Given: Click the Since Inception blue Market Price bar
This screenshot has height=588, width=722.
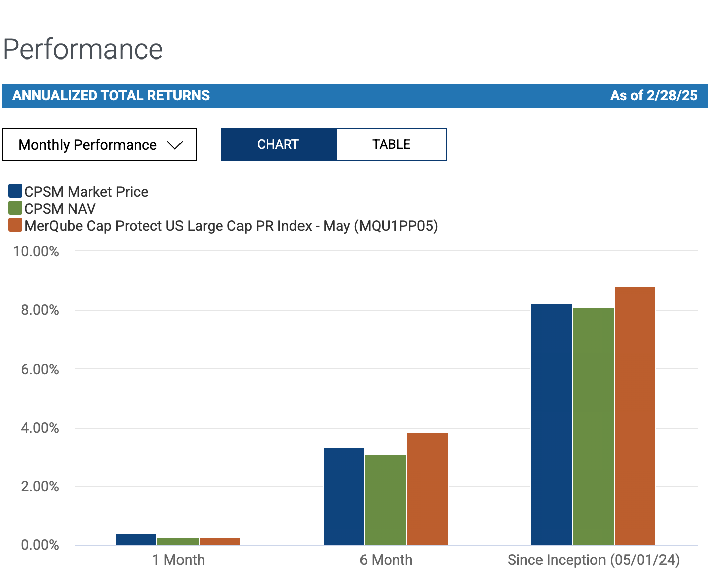Looking at the screenshot, I should (552, 424).
